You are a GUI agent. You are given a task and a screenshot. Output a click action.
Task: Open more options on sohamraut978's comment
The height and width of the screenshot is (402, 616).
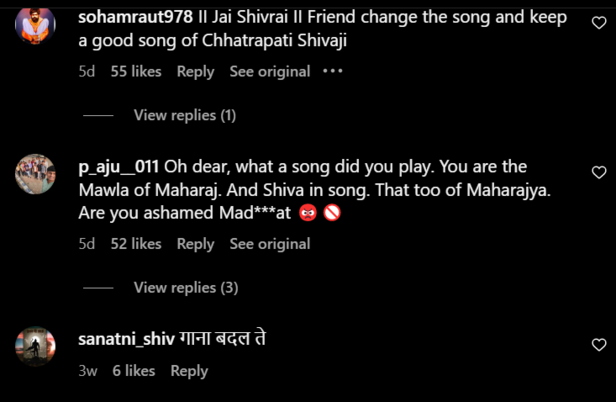click(333, 71)
